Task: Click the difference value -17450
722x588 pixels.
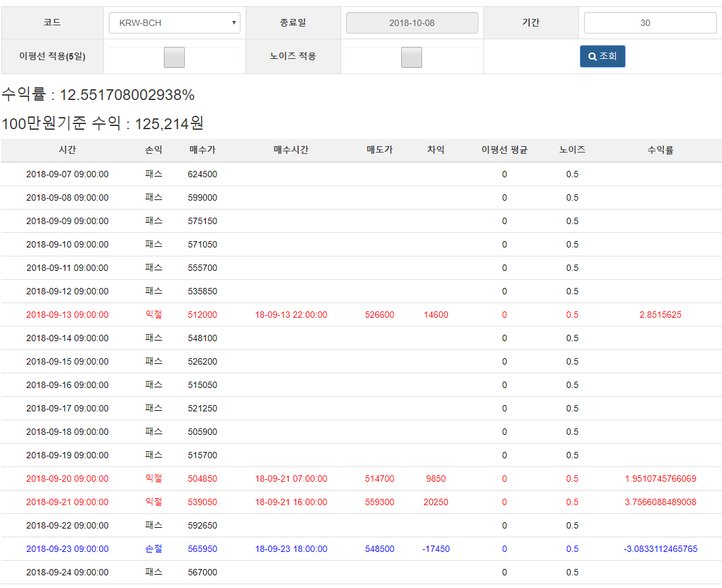Action: (x=436, y=549)
